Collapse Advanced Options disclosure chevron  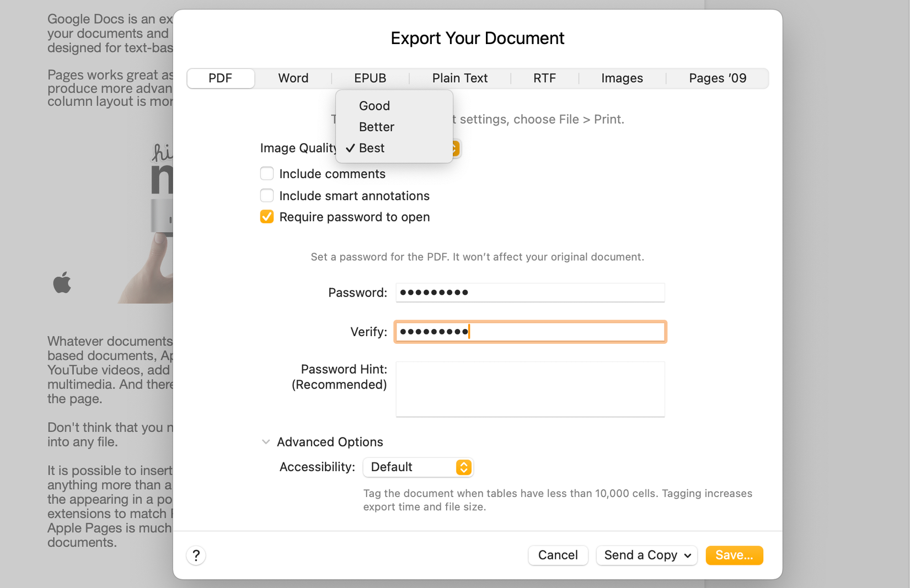pyautogui.click(x=266, y=442)
